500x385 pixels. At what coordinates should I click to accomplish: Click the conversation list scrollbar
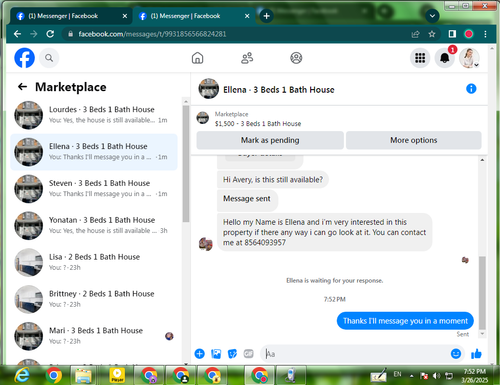coord(186,163)
